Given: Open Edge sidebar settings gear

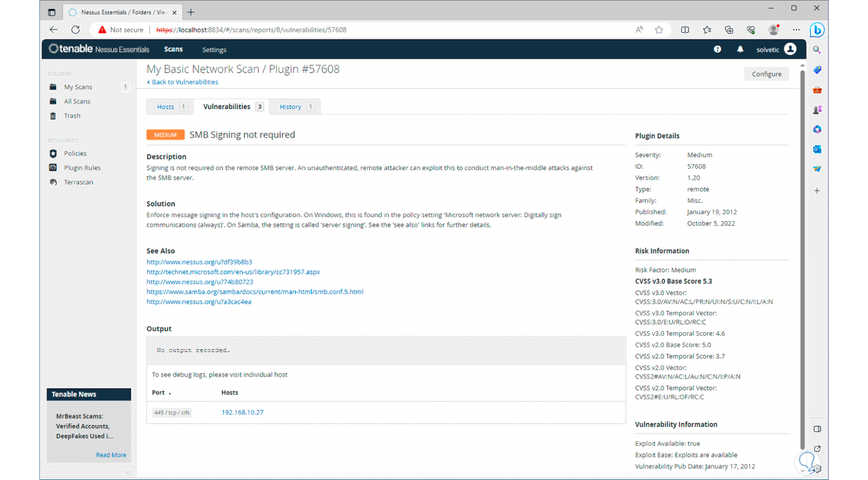Looking at the screenshot, I should (x=817, y=469).
